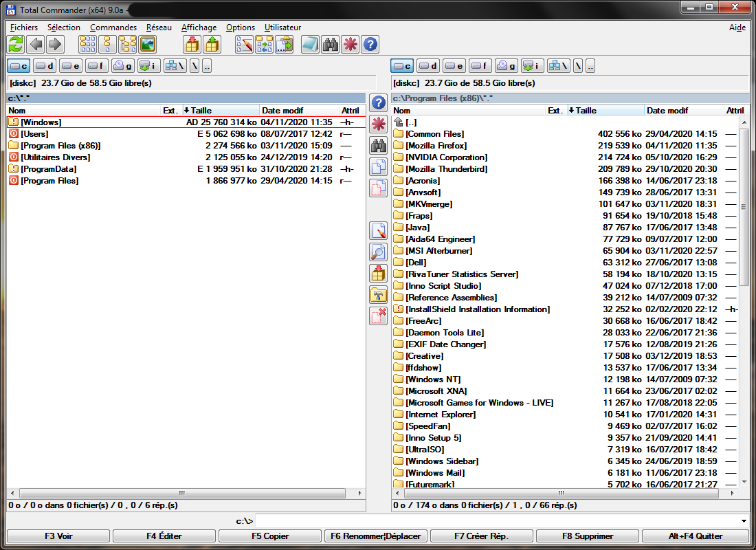Sort left panel by Taille column
This screenshot has width=756, height=550.
click(x=221, y=111)
